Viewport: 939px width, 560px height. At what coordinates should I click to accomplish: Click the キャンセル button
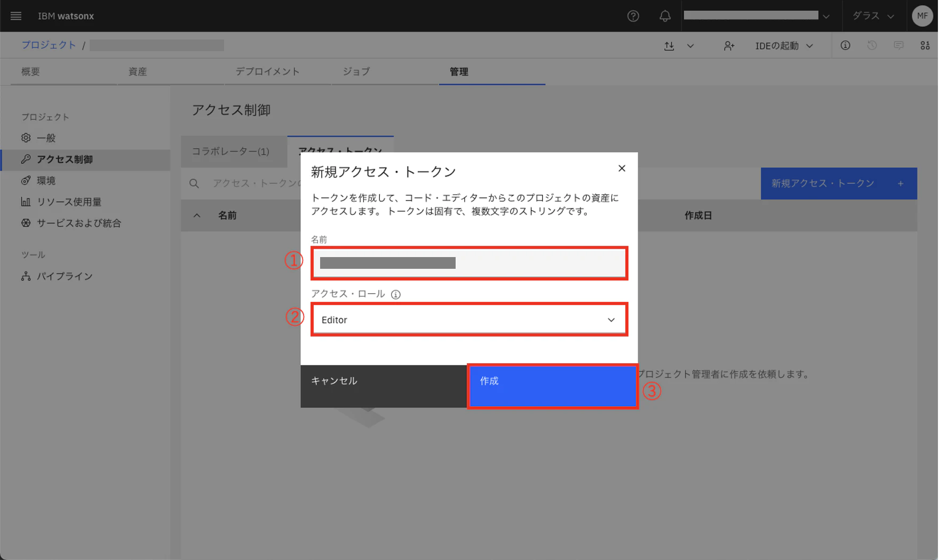click(384, 387)
